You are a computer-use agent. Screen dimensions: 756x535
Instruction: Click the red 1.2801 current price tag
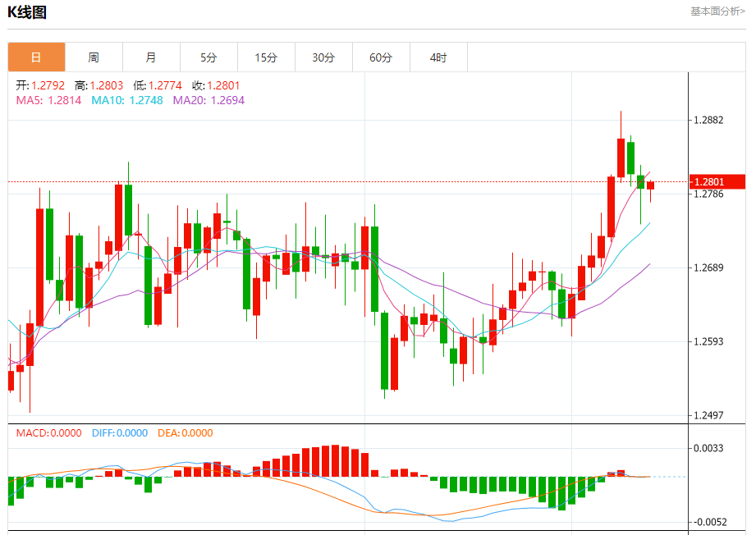717,181
